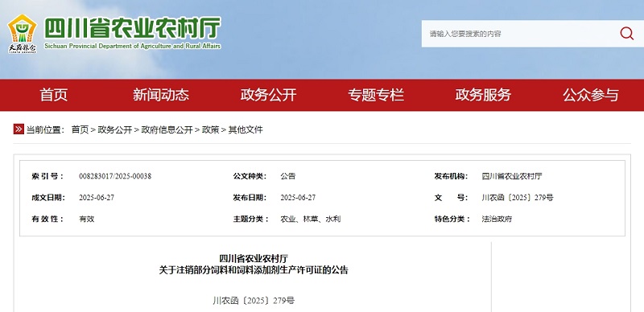Click the 四川省农业农村厅 site title banner
Screen dimensions: 644x312
132,27
